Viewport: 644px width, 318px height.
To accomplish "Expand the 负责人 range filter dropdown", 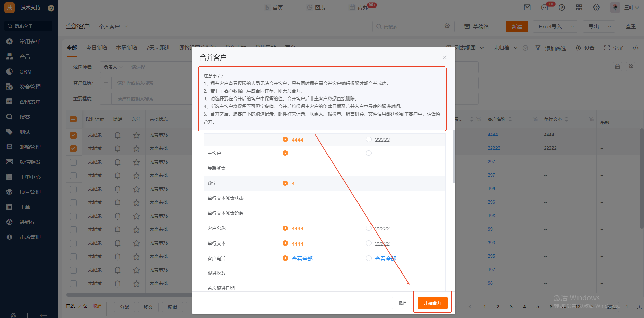I will pyautogui.click(x=113, y=67).
